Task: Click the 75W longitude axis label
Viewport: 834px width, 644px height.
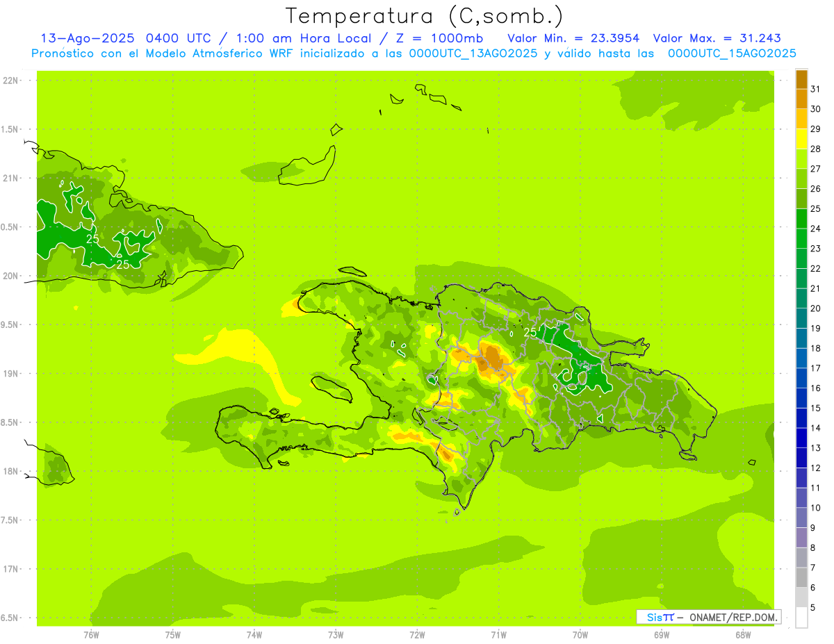Action: pos(173,635)
